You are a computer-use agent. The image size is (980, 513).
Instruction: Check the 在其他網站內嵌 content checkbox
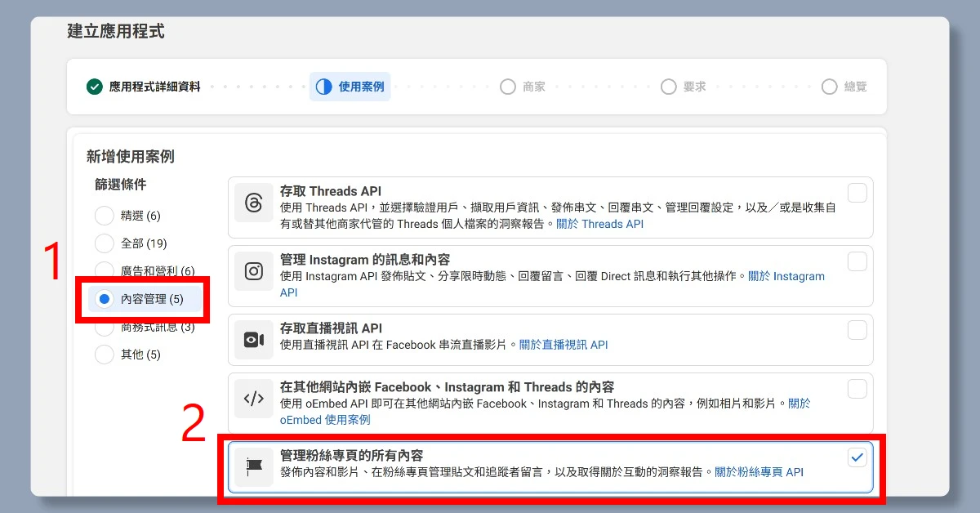click(857, 389)
